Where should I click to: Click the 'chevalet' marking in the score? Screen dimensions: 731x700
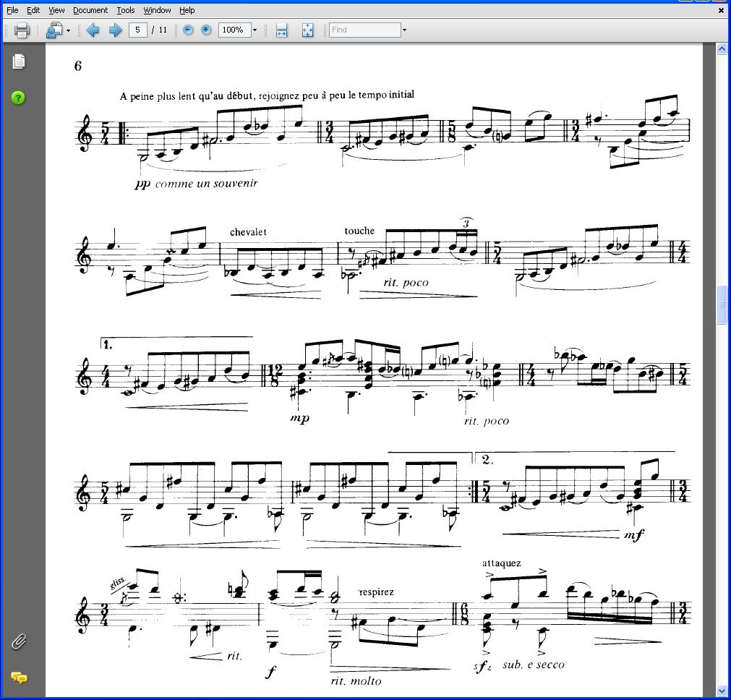pyautogui.click(x=248, y=232)
